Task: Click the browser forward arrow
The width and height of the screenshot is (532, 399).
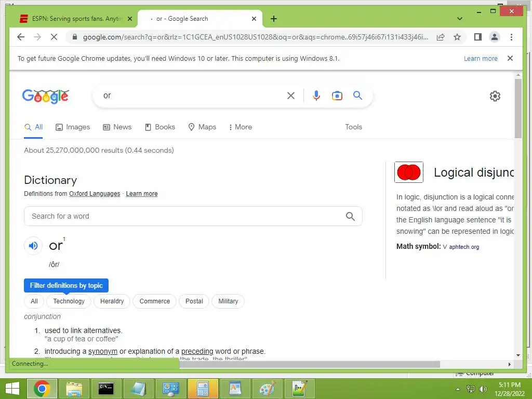Action: 37,37
